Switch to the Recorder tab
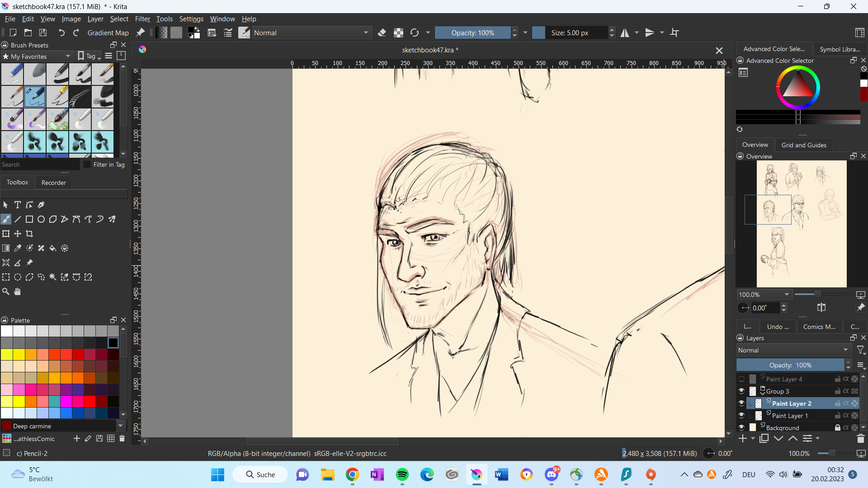868x488 pixels. coord(53,183)
